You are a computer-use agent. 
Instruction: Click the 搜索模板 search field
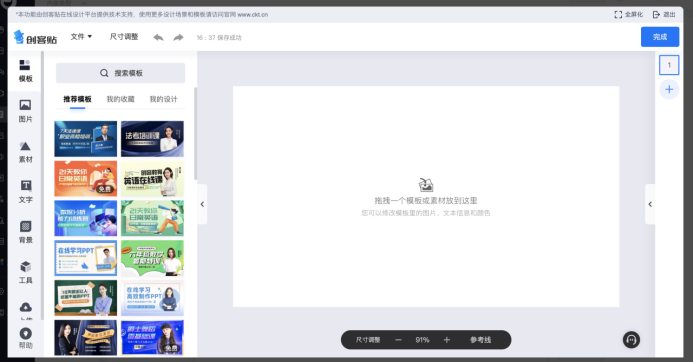click(120, 73)
